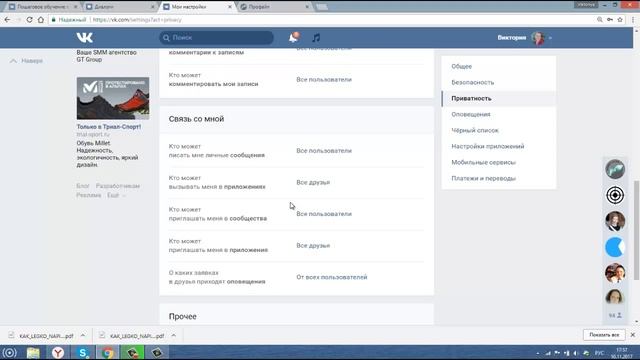Open chat with teal bird avatar
This screenshot has width=640, height=360.
click(x=615, y=169)
